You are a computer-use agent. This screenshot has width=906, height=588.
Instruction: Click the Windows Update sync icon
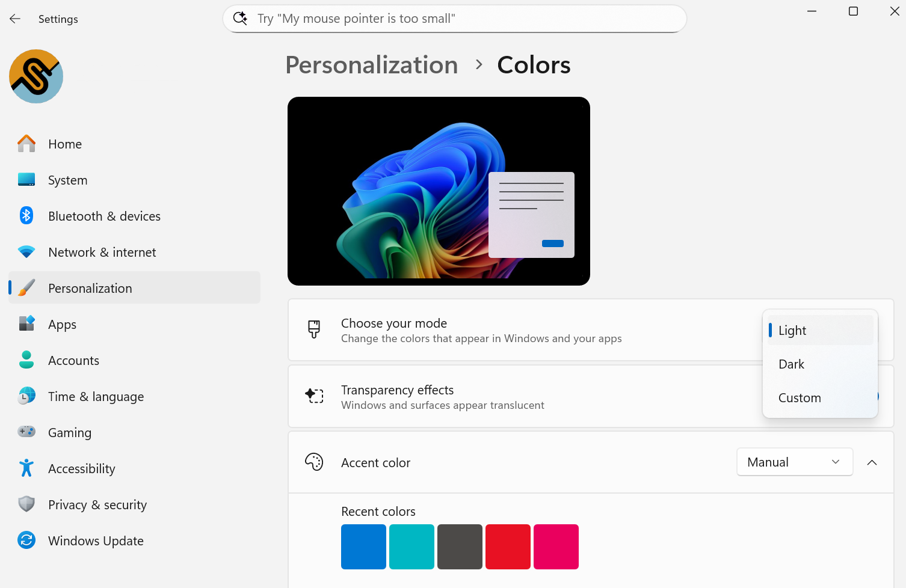tap(26, 540)
